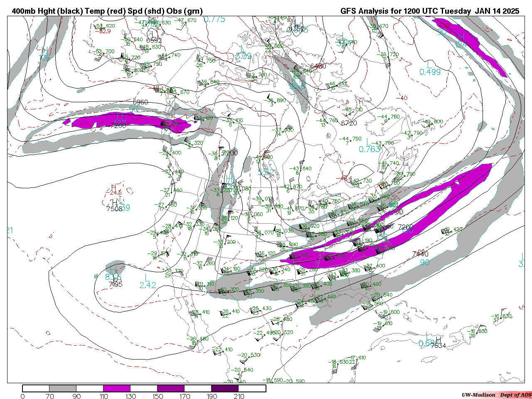Pick the purple 150-170 legend swatch
Screen dimensions: 532x399
tap(170, 388)
